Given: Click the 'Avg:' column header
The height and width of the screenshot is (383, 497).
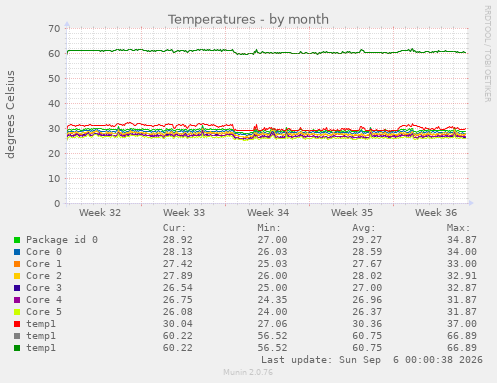Looking at the screenshot, I should click(364, 228).
